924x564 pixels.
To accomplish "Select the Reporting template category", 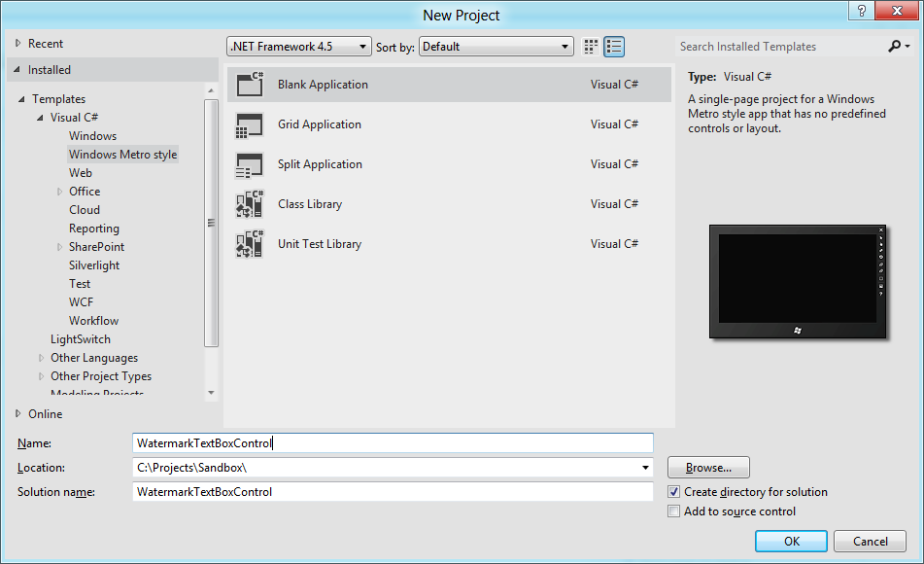I will (93, 229).
